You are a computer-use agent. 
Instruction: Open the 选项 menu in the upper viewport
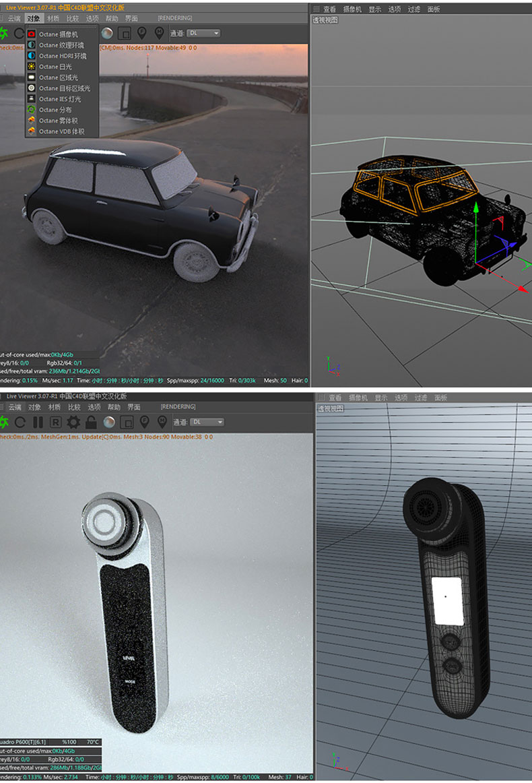395,9
